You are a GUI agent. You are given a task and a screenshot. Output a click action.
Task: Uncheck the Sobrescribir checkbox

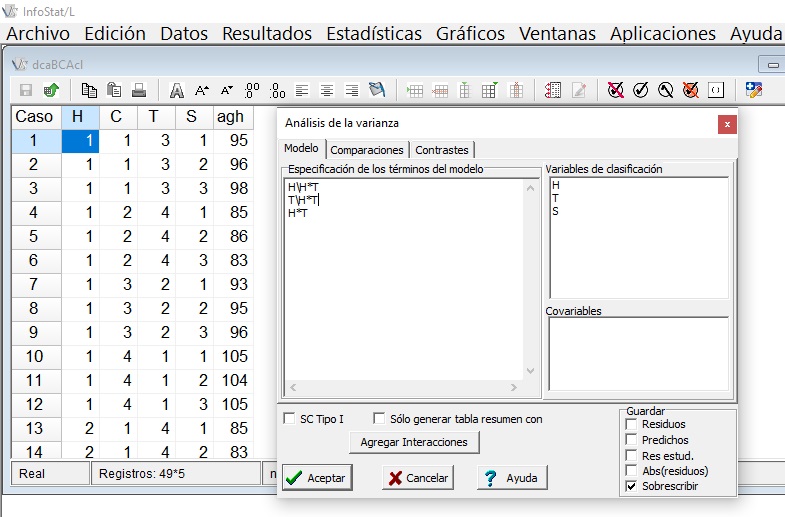tap(631, 486)
